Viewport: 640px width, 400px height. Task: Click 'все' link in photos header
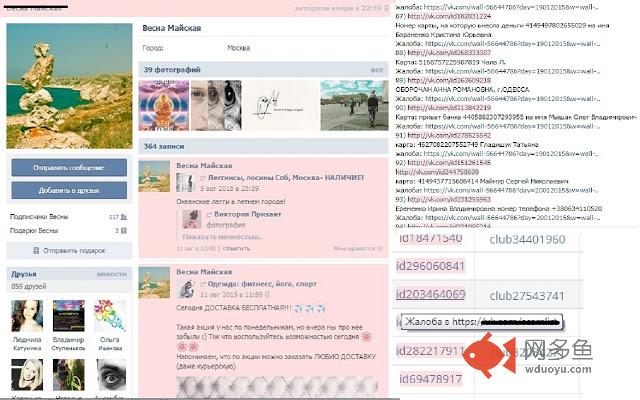377,70
